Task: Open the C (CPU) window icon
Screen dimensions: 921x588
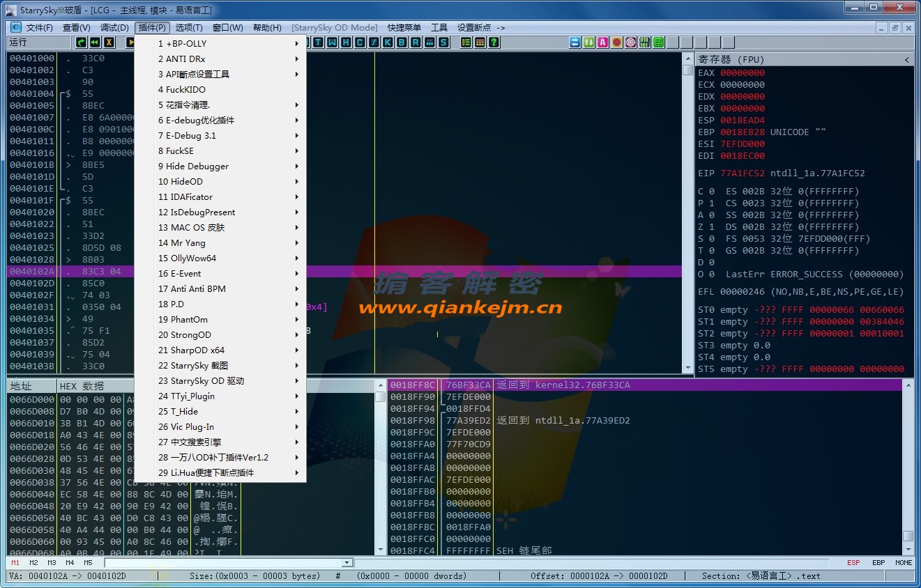Action: [360, 42]
